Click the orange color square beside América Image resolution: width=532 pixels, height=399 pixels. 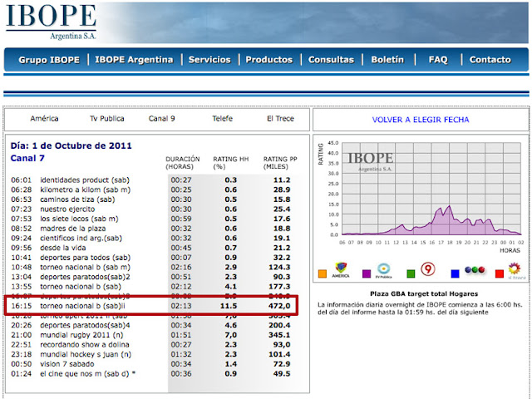323,273
